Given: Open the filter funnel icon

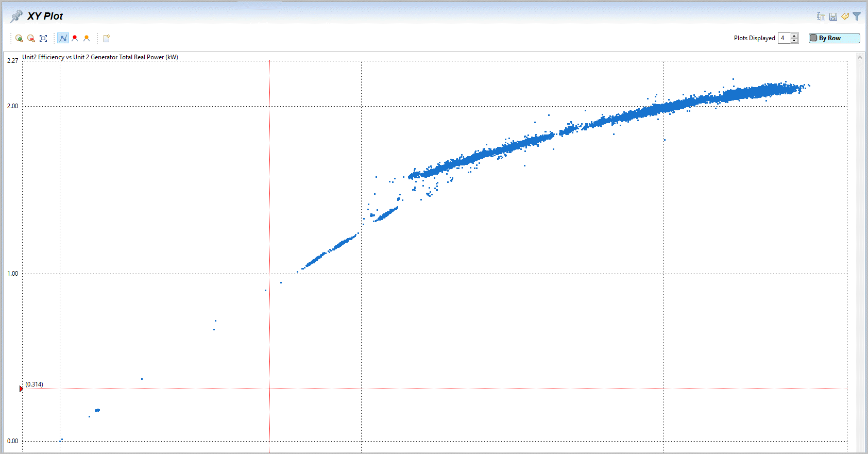Looking at the screenshot, I should 857,16.
